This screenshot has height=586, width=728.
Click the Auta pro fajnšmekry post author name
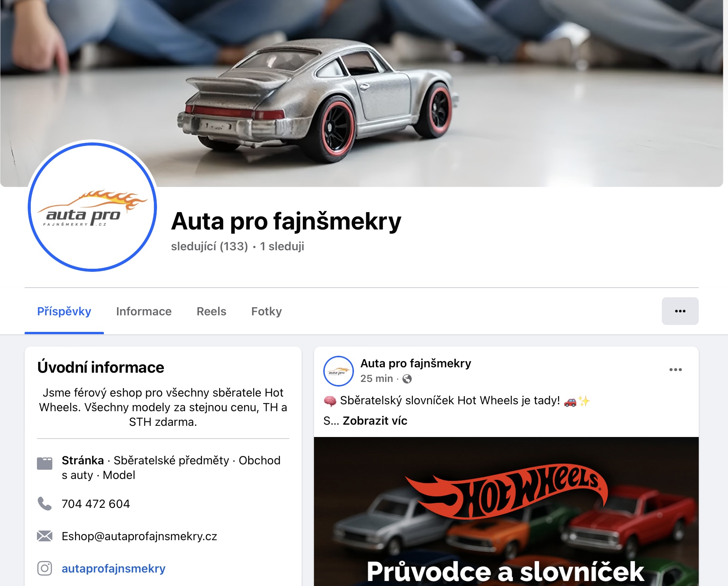click(416, 363)
